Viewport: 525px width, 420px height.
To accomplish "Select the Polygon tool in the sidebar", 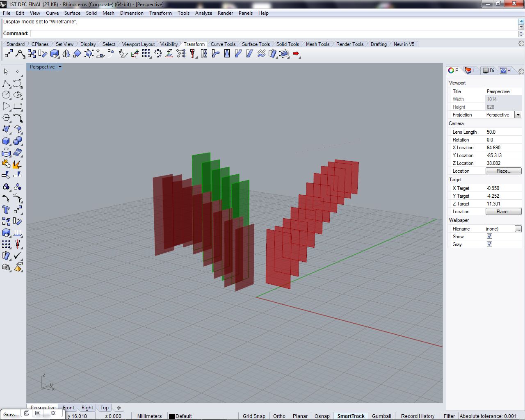I will [6, 119].
